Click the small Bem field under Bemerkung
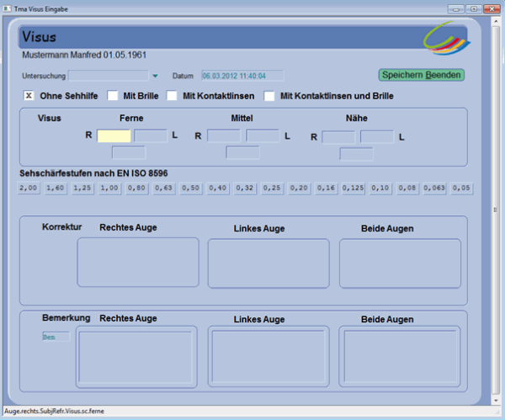The width and height of the screenshot is (505, 420). [x=56, y=337]
